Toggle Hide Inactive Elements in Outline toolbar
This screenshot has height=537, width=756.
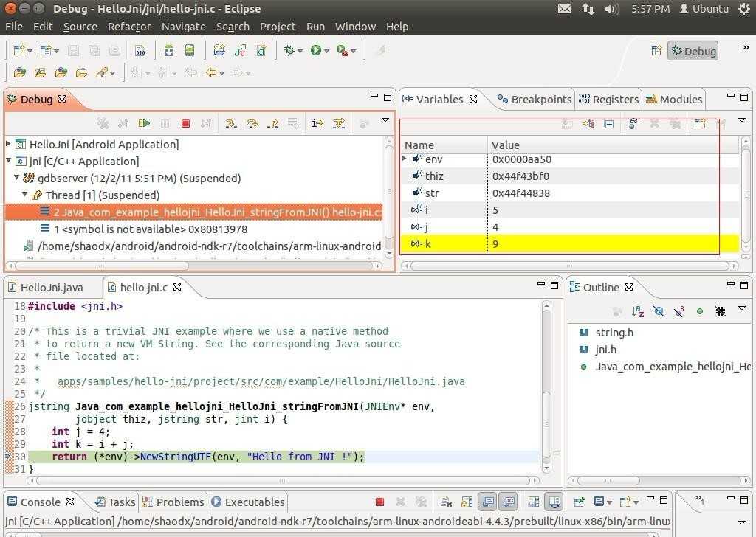click(x=721, y=311)
